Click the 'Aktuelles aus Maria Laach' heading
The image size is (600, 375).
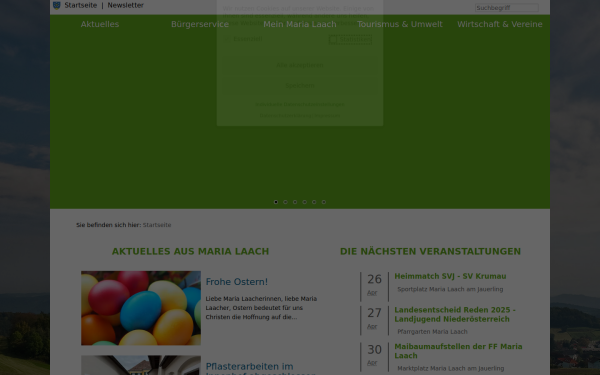tap(191, 251)
